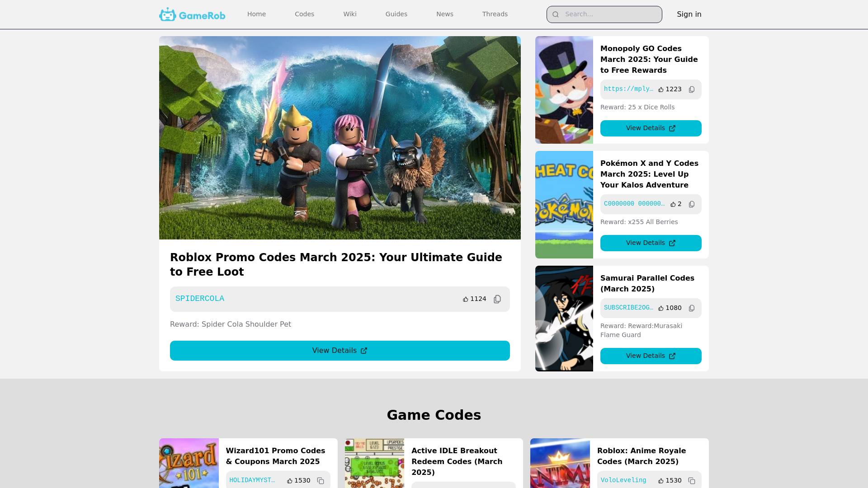The image size is (868, 488).
Task: Copy the Pokémon X and Y code
Action: point(692,204)
